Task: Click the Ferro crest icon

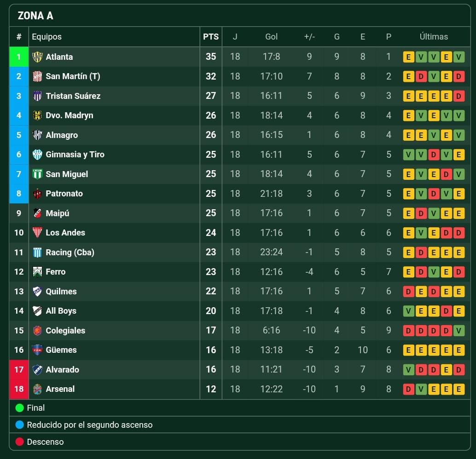Action: (37, 272)
